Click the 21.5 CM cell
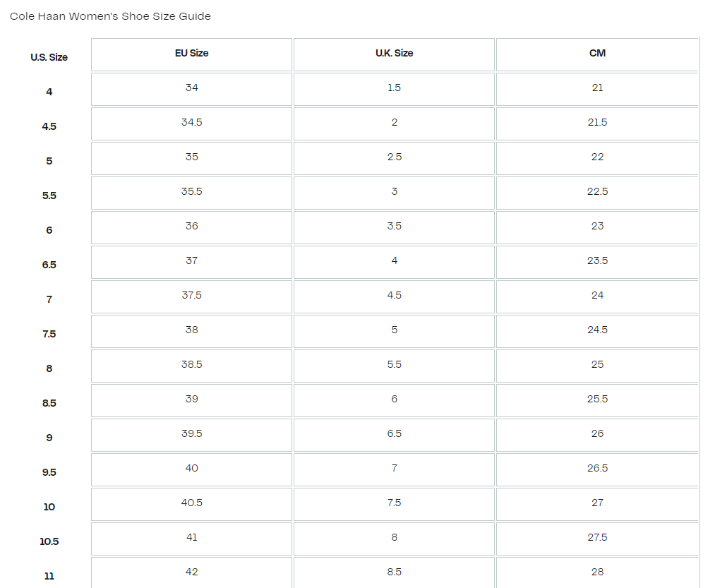 coord(597,123)
